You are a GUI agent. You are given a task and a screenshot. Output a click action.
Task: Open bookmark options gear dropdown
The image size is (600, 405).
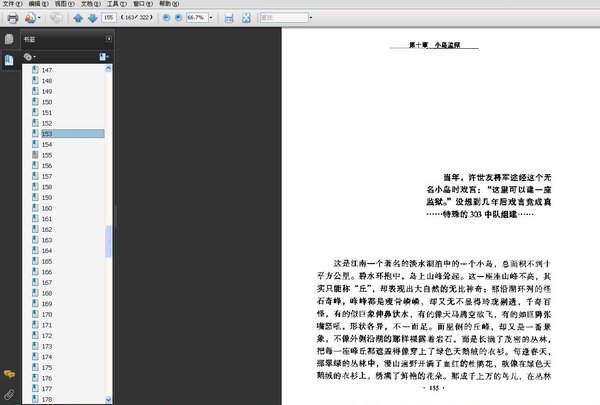30,57
